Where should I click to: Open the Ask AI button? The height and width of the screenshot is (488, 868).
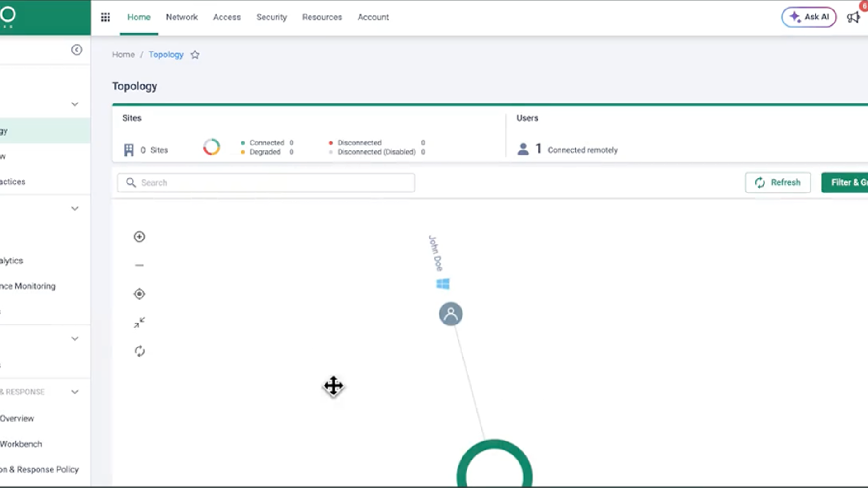point(809,17)
